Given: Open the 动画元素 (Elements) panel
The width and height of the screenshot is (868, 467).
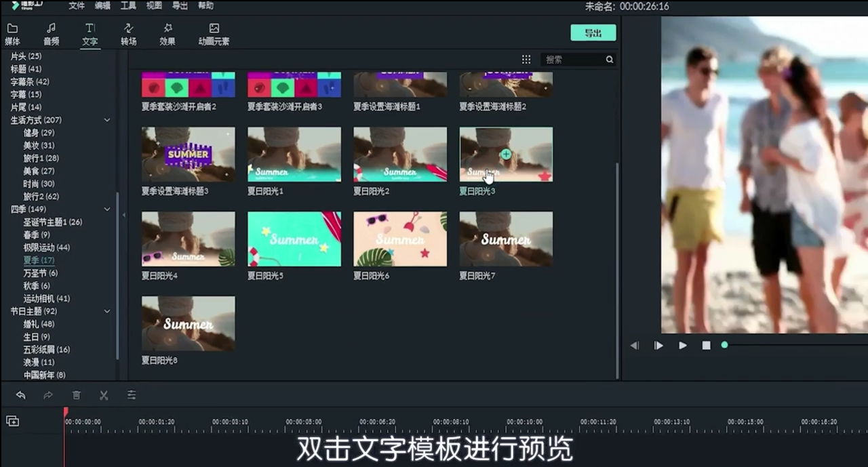Looking at the screenshot, I should click(214, 33).
